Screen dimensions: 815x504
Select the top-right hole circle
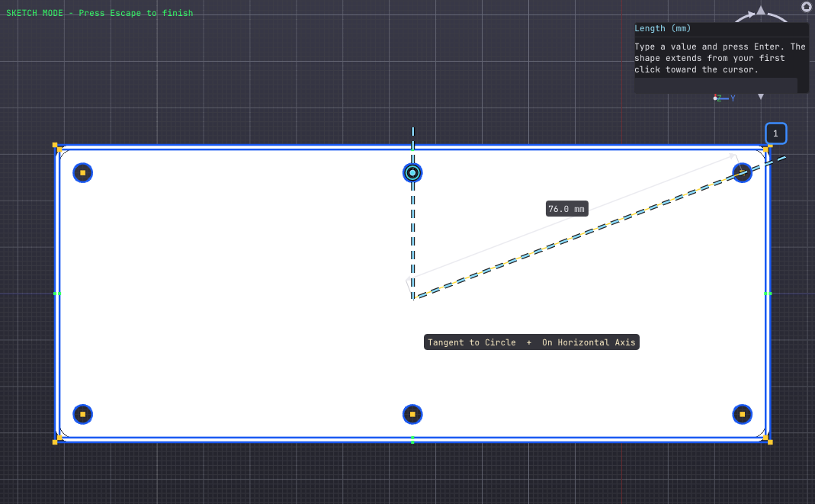743,173
